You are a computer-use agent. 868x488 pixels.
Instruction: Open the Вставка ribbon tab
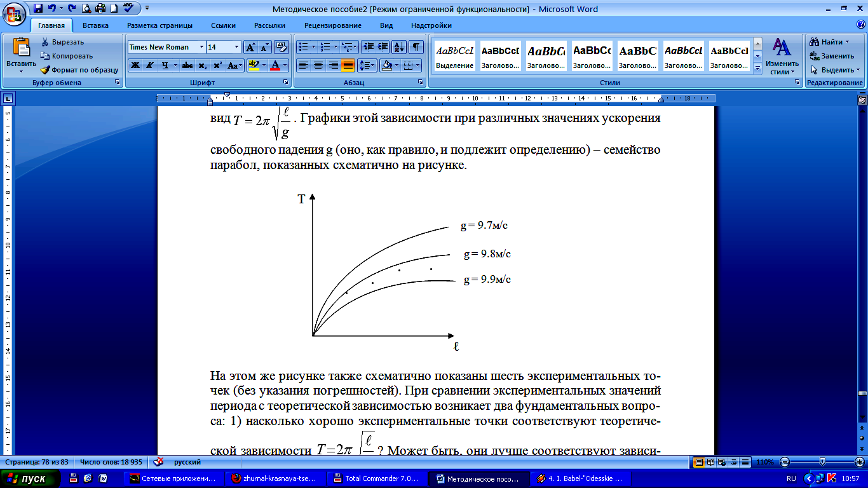[x=95, y=25]
